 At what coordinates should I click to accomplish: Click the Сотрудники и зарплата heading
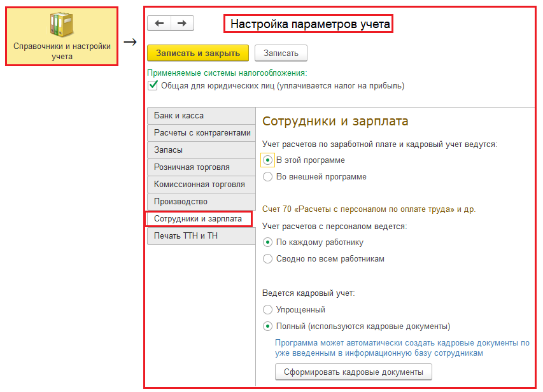point(335,121)
